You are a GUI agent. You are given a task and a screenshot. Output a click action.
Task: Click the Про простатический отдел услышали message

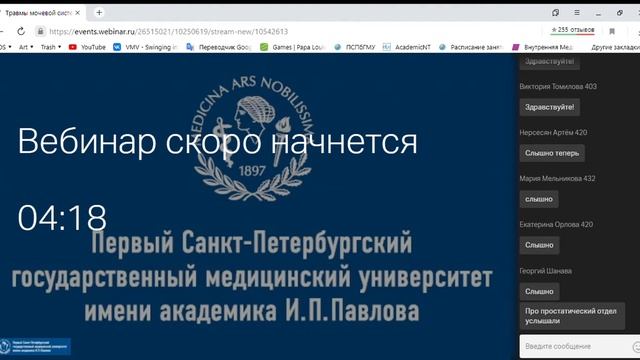tap(572, 316)
